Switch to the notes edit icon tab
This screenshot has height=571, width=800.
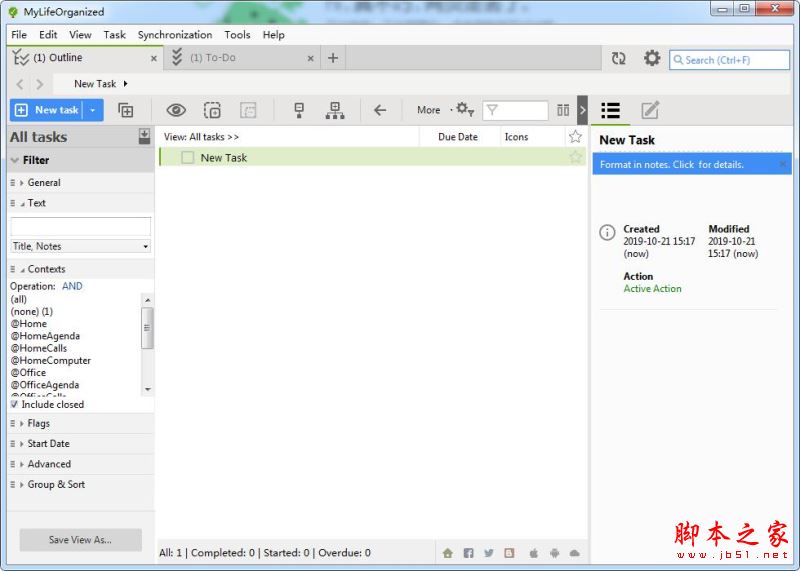pyautogui.click(x=650, y=110)
